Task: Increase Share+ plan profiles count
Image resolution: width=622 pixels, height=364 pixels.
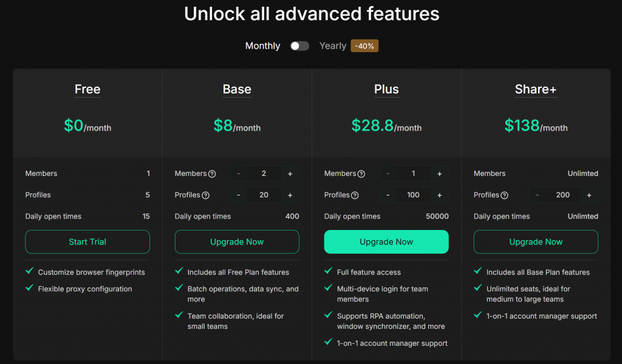Action: point(589,195)
